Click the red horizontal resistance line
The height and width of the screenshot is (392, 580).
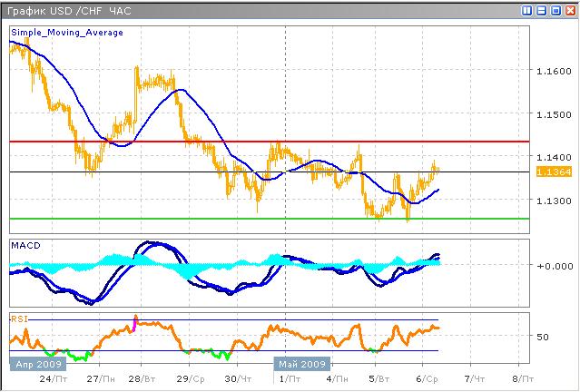pyautogui.click(x=272, y=142)
